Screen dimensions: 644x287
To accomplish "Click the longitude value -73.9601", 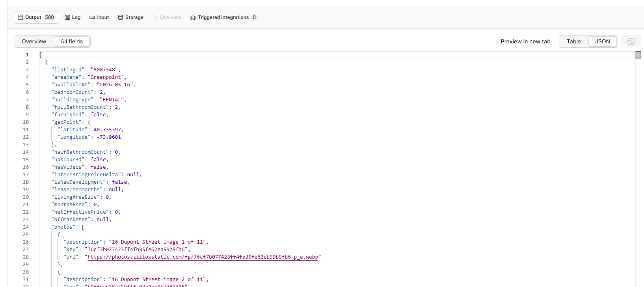I will pyautogui.click(x=109, y=137).
